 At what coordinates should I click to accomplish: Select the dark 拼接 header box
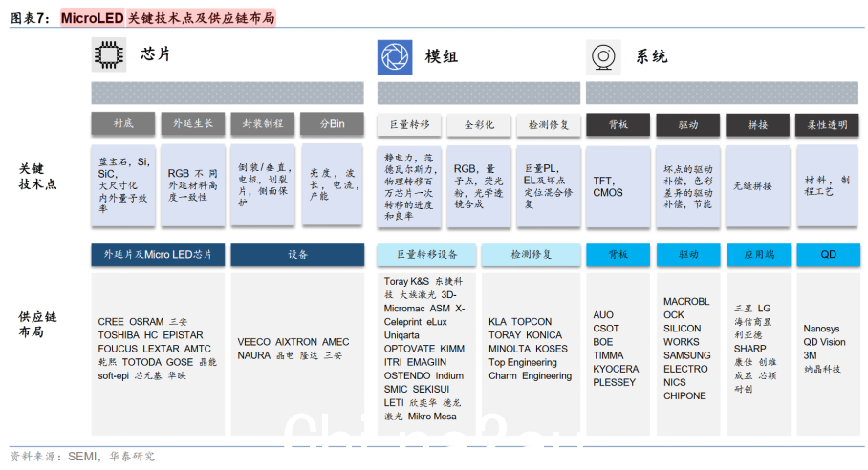[x=758, y=125]
